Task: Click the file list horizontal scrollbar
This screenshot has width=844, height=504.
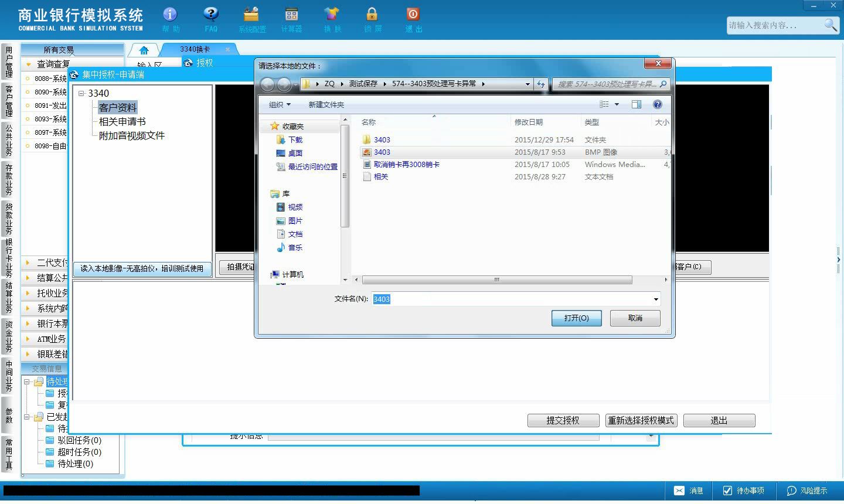Action: [x=497, y=280]
